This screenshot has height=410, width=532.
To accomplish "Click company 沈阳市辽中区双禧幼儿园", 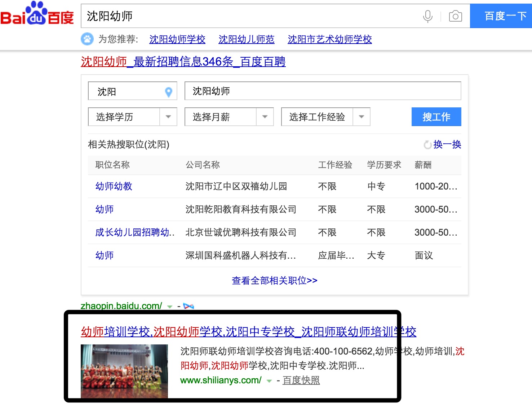I will (x=236, y=186).
